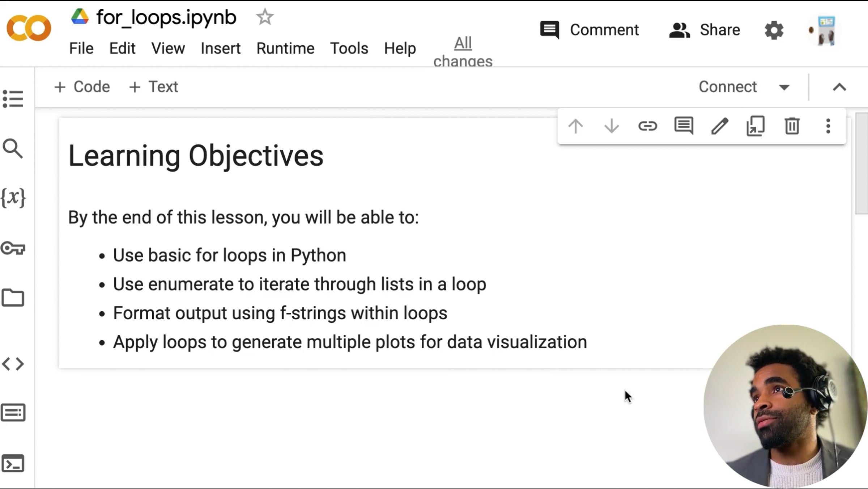
Task: Delete the Learning Objectives cell
Action: [x=792, y=126]
